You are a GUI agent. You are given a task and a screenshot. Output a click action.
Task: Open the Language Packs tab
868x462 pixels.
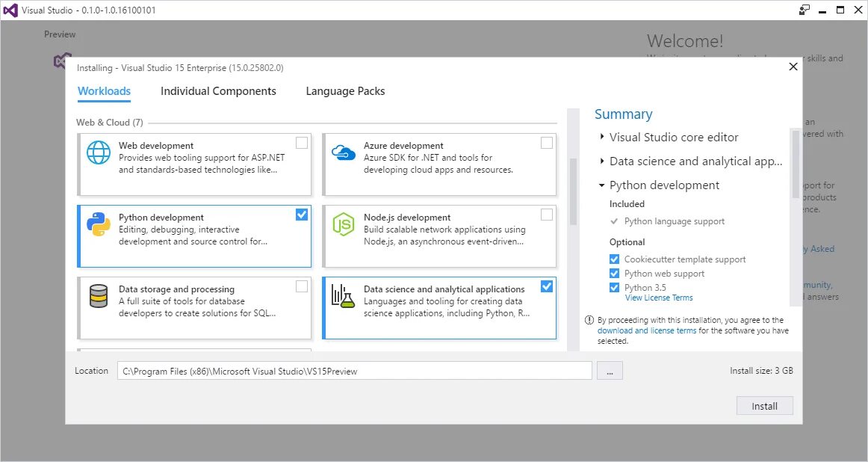coord(345,91)
